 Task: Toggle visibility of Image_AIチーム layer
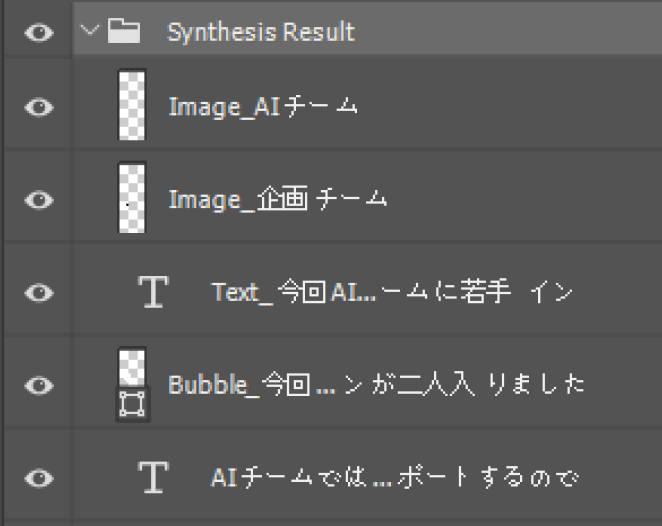[39, 107]
